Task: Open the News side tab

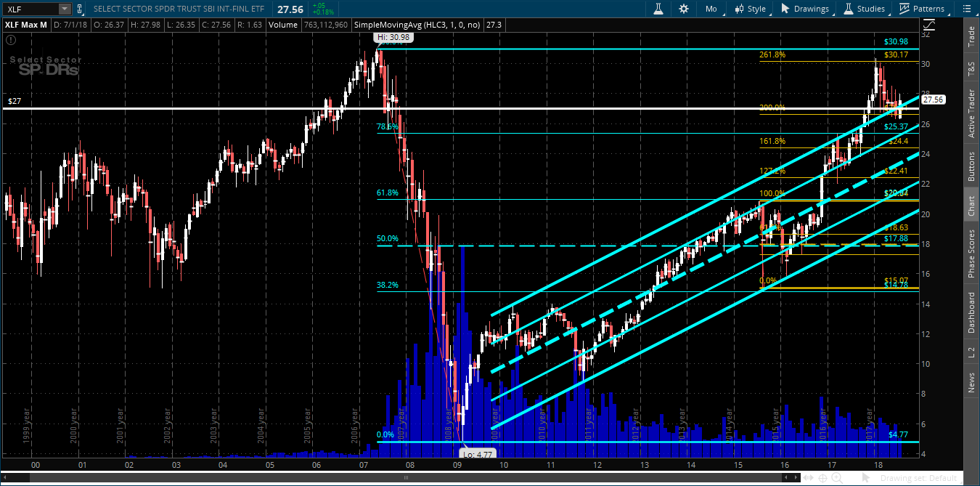Action: 971,382
